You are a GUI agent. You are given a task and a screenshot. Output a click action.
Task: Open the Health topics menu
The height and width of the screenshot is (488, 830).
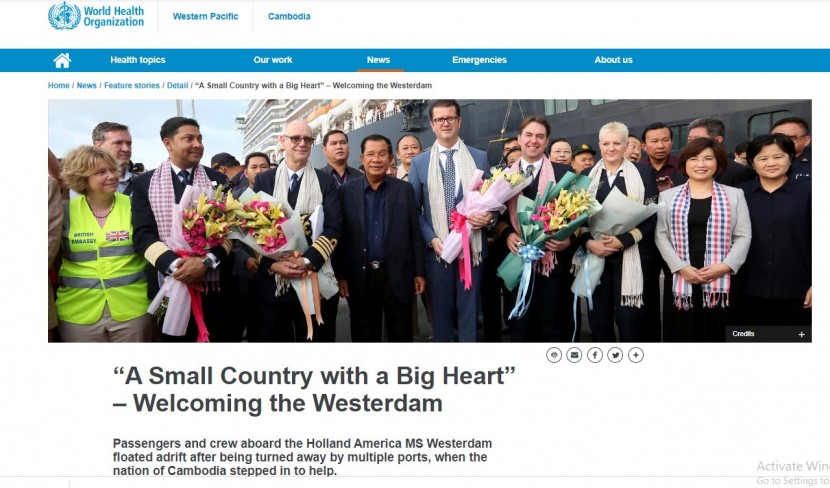[138, 60]
